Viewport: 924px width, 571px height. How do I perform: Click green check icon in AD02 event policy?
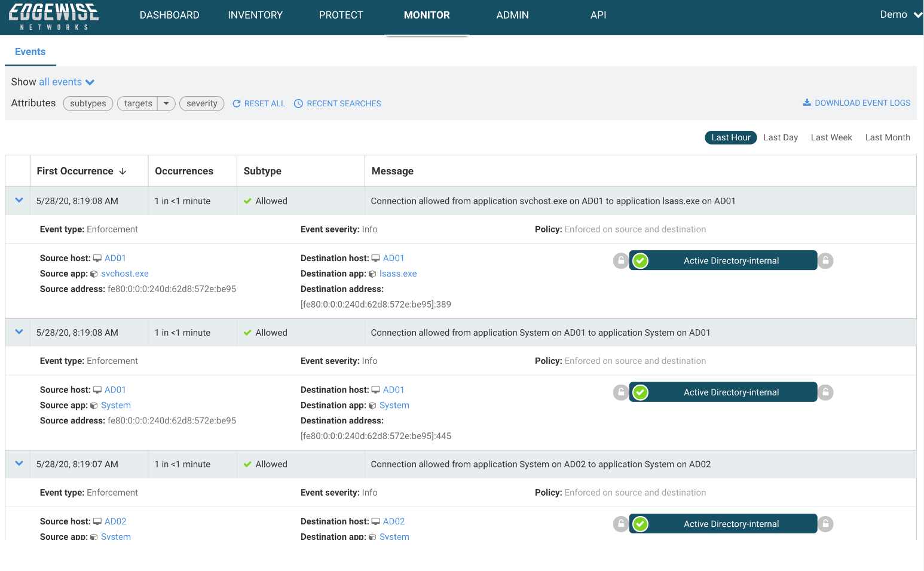(x=640, y=524)
